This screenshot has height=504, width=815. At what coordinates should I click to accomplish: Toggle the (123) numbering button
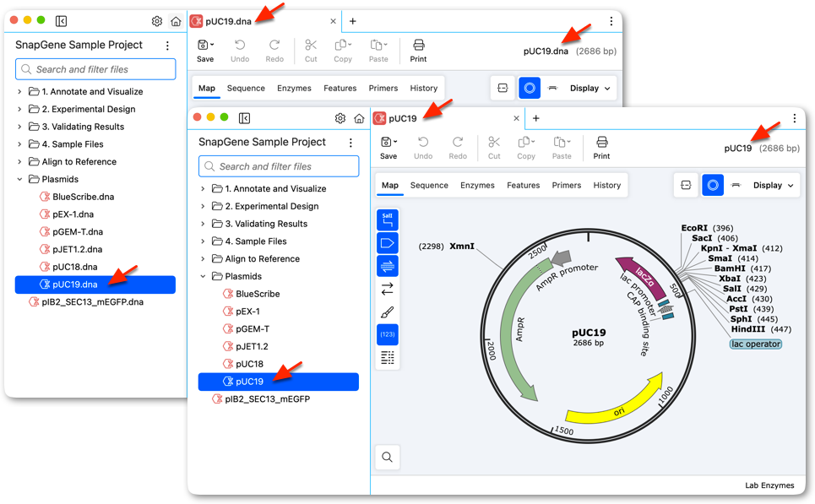pyautogui.click(x=387, y=334)
